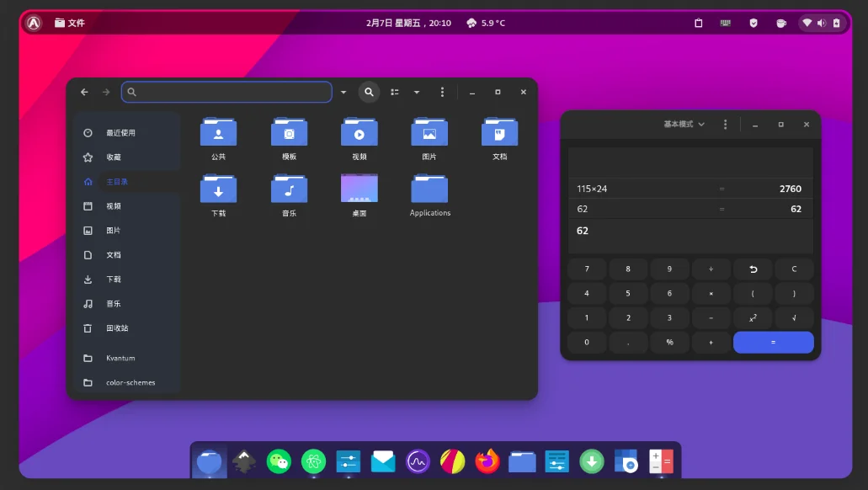Select the Applications folder
The image size is (868, 490).
point(429,189)
